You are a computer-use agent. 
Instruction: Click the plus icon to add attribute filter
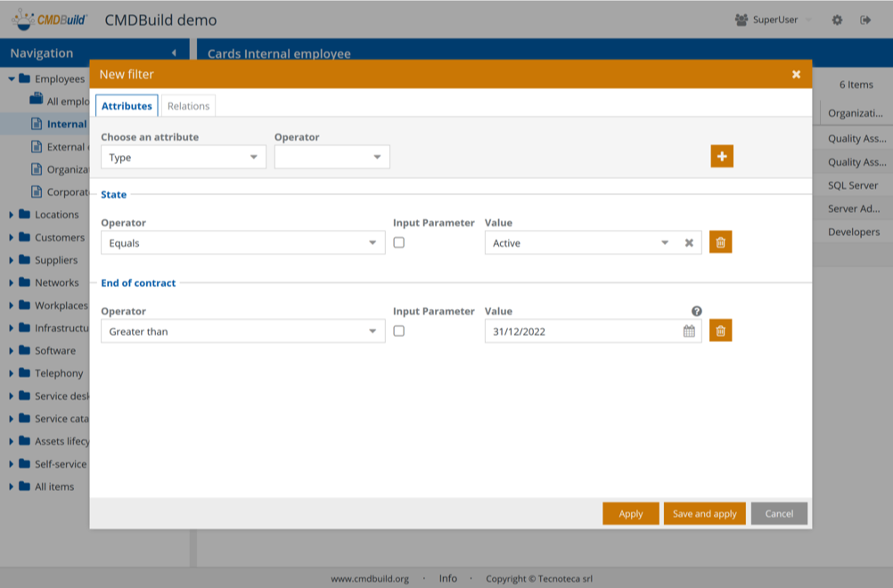click(721, 157)
